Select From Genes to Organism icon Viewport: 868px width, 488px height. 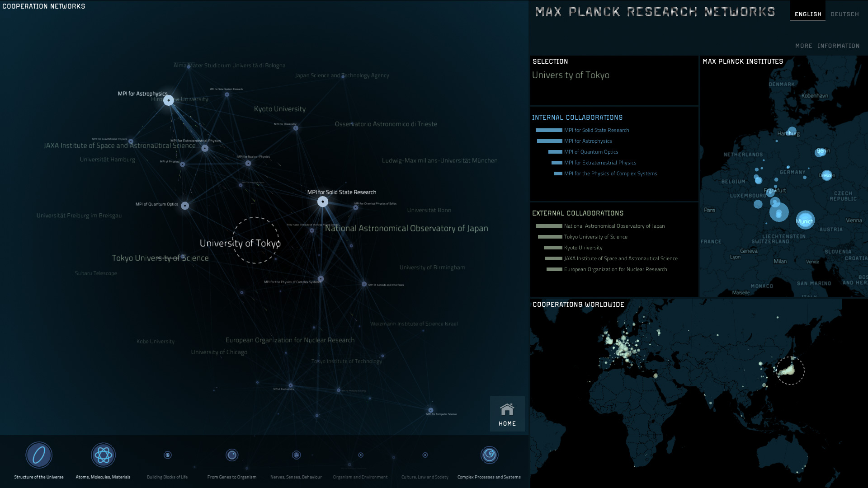point(232,455)
